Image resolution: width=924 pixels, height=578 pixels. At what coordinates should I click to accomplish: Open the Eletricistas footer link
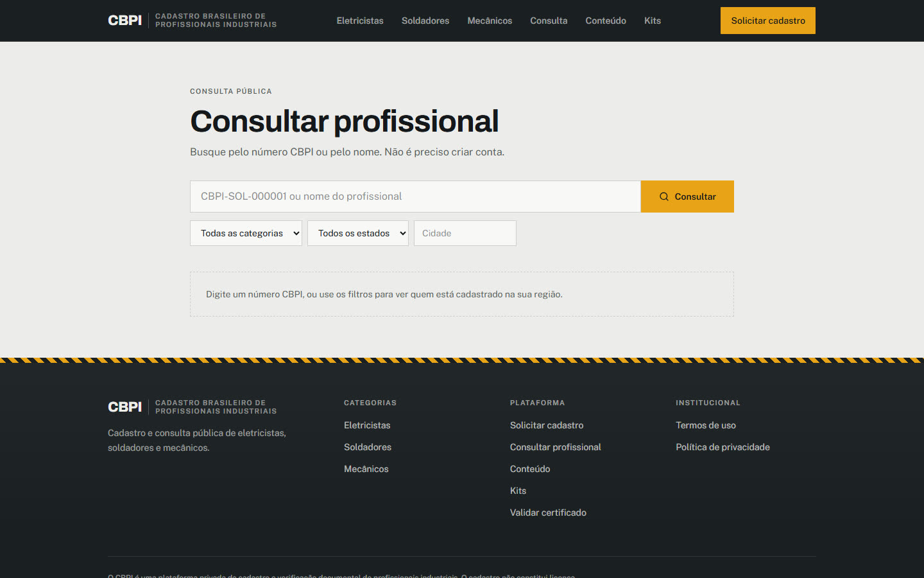(367, 425)
